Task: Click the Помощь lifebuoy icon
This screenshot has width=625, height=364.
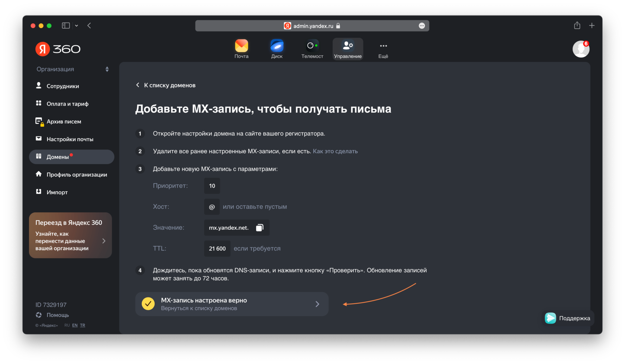Action: coord(39,315)
